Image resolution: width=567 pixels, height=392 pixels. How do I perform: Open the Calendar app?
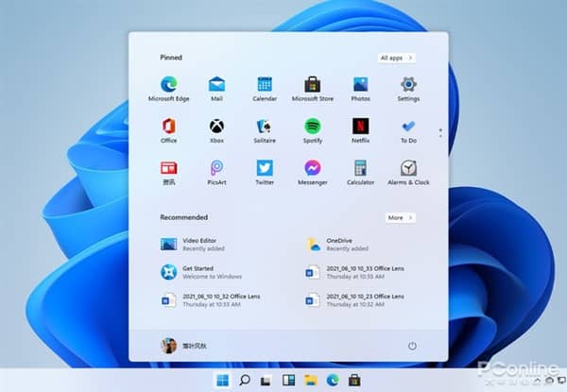pos(265,85)
